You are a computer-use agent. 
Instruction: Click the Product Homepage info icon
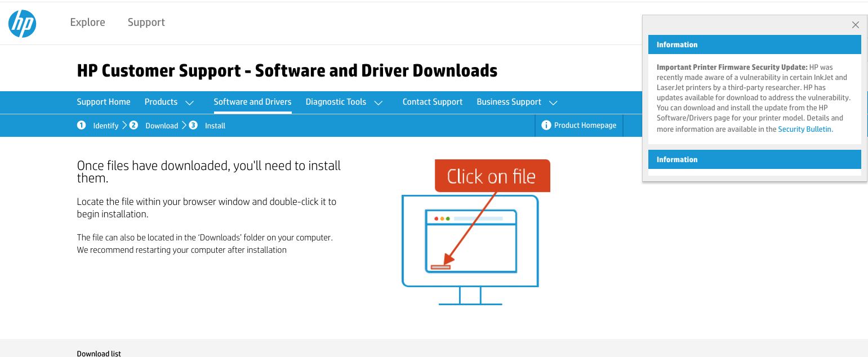(x=546, y=125)
